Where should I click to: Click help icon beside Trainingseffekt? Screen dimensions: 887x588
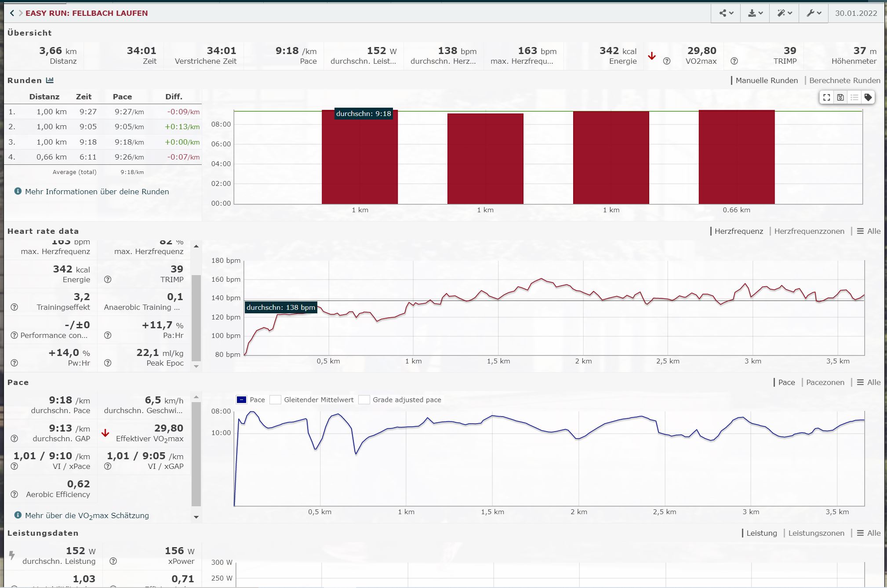pyautogui.click(x=15, y=307)
